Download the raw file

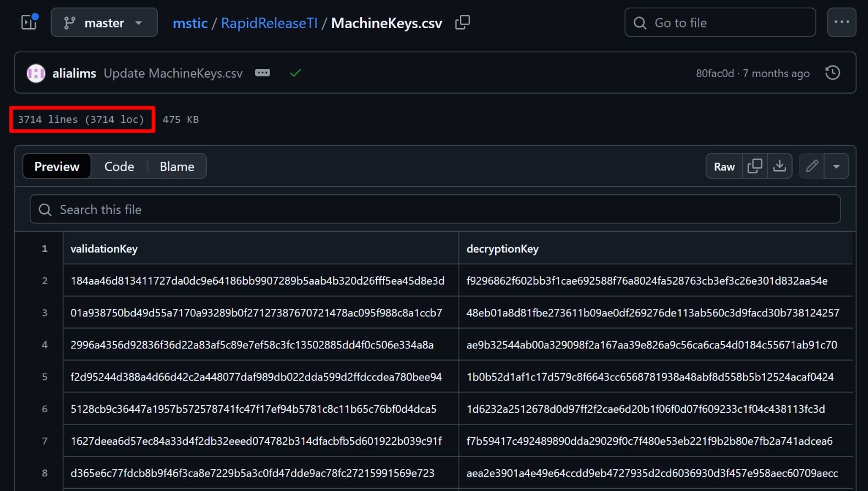779,166
